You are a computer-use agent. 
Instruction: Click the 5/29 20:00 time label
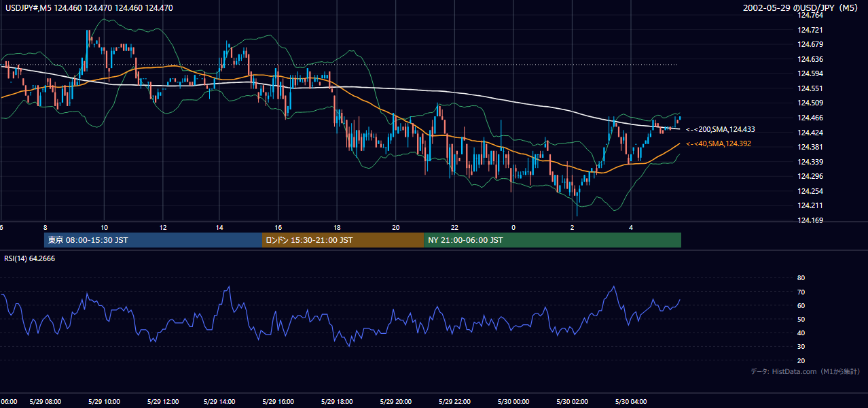point(395,401)
